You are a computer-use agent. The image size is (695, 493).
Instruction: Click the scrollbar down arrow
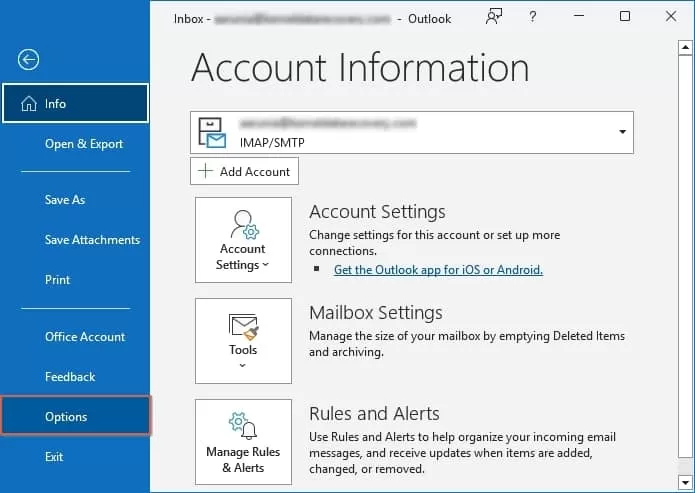tap(685, 481)
